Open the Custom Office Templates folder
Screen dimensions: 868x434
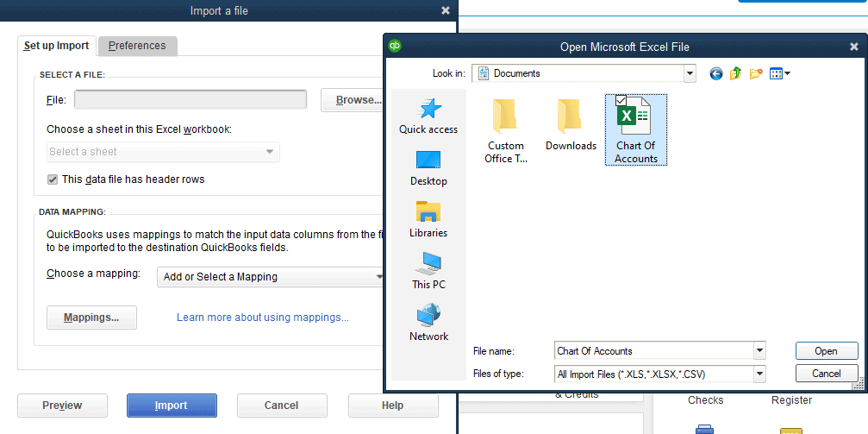(505, 131)
